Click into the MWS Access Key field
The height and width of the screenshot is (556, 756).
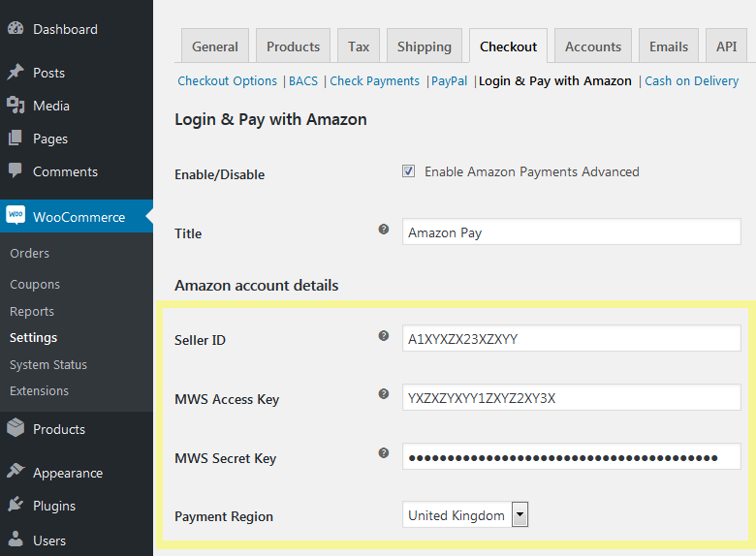tap(571, 397)
